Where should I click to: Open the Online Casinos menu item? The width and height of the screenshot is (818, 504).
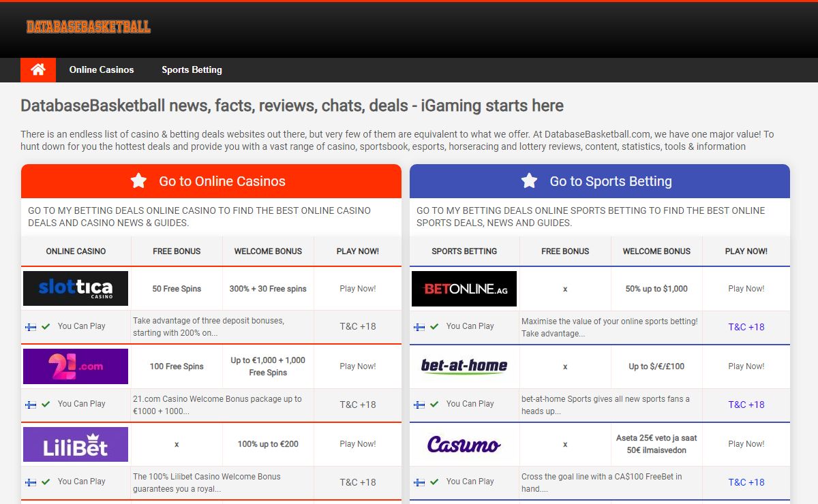pyautogui.click(x=102, y=69)
